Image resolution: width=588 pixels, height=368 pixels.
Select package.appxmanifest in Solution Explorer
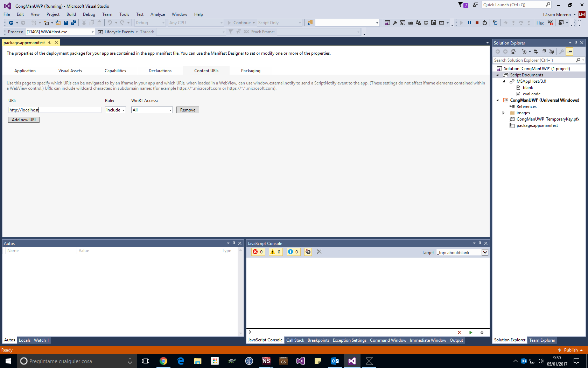[537, 125]
